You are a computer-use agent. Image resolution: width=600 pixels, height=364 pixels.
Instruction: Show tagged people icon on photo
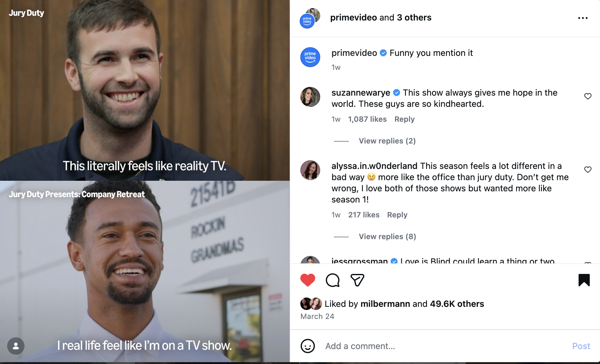click(16, 346)
